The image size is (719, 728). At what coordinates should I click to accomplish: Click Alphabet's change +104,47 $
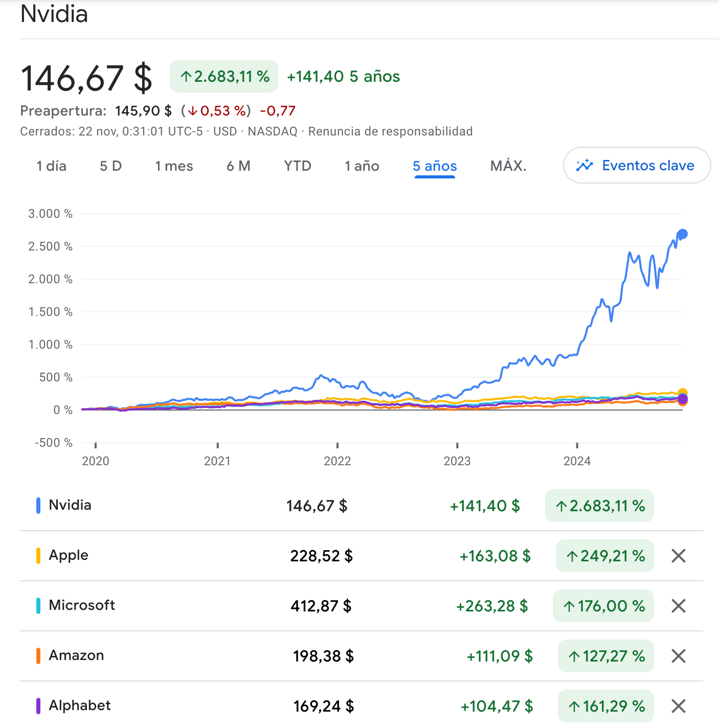(x=497, y=706)
